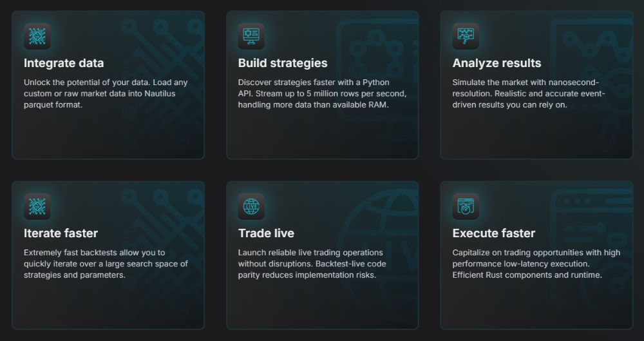The height and width of the screenshot is (341, 644).
Task: Click the Trade live heading
Action: click(x=266, y=233)
